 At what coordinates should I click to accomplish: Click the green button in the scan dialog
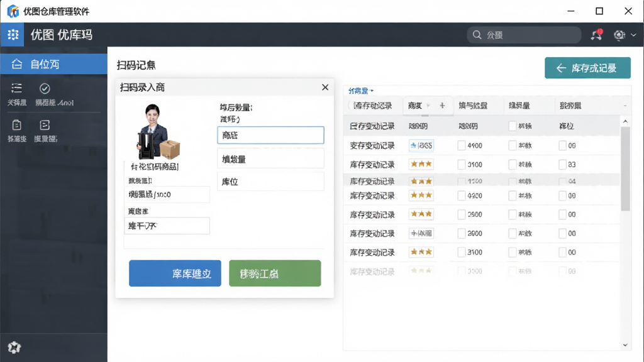coord(275,273)
